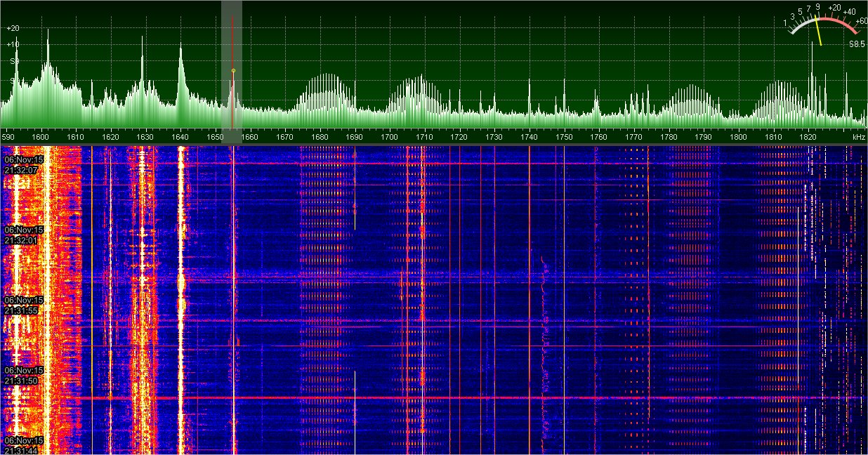868x455 pixels.
Task: Click the yellow peak marker on the tuning line
Action: [233, 71]
